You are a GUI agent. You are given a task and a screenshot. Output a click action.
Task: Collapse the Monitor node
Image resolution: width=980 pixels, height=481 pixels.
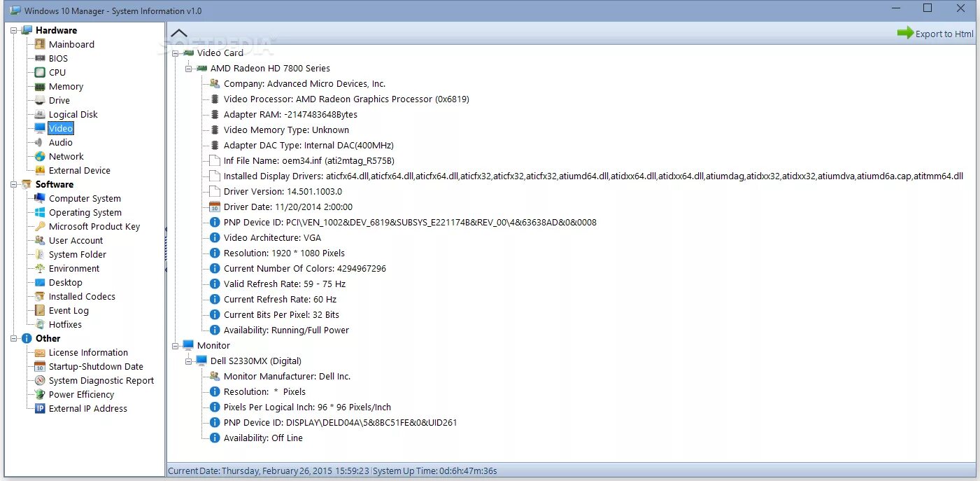pyautogui.click(x=175, y=345)
